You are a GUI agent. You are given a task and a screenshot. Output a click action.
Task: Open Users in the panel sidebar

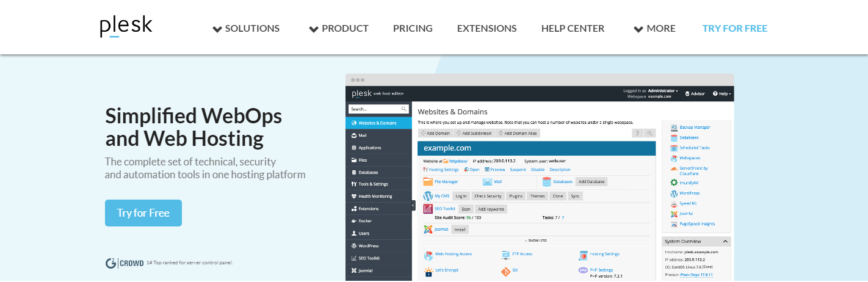tap(378, 233)
